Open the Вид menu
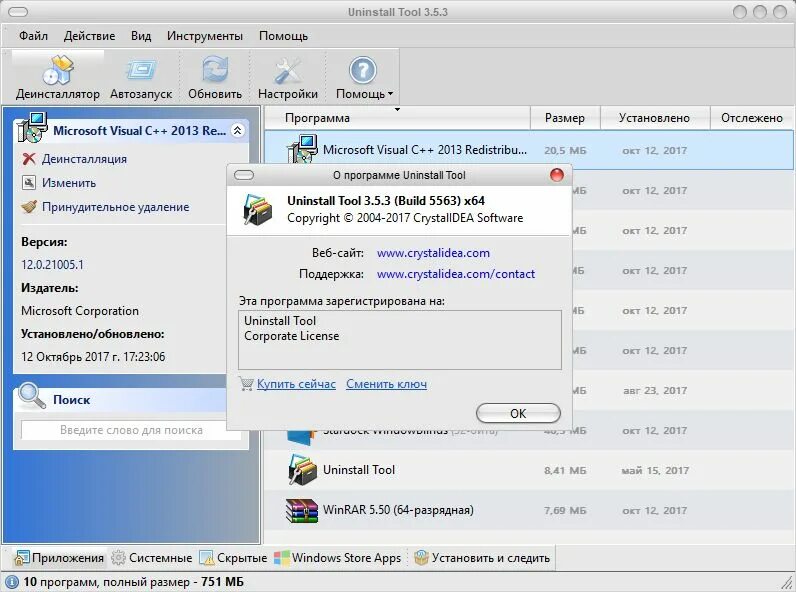 141,36
